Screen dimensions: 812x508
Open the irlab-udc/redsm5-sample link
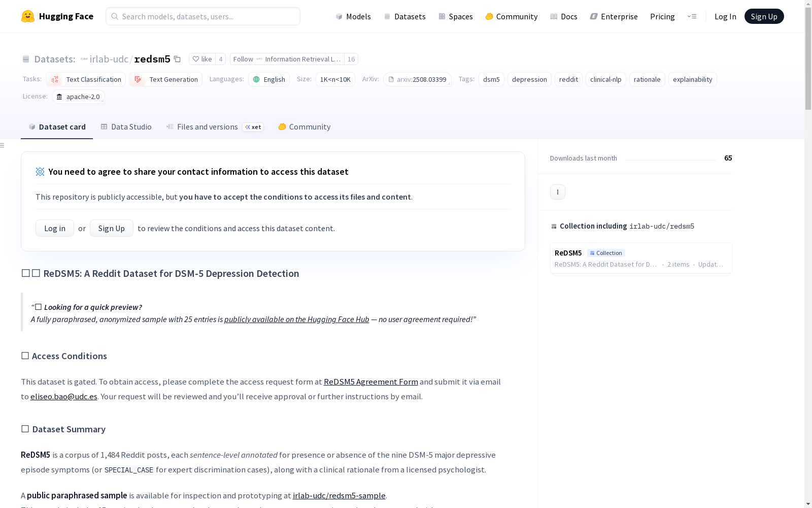(x=339, y=495)
